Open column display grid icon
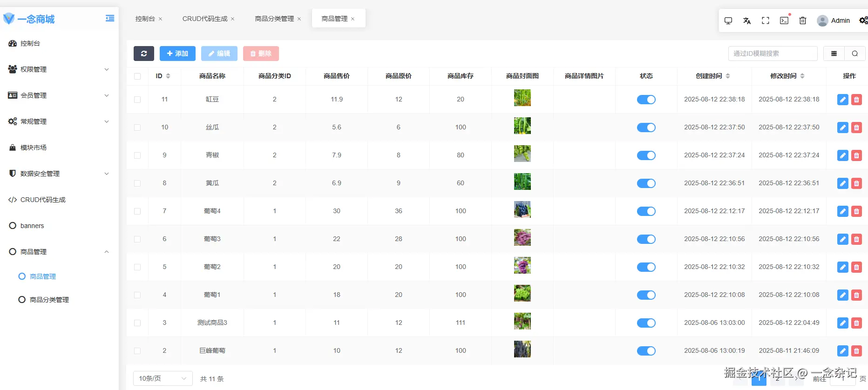The height and width of the screenshot is (390, 868). (x=834, y=54)
